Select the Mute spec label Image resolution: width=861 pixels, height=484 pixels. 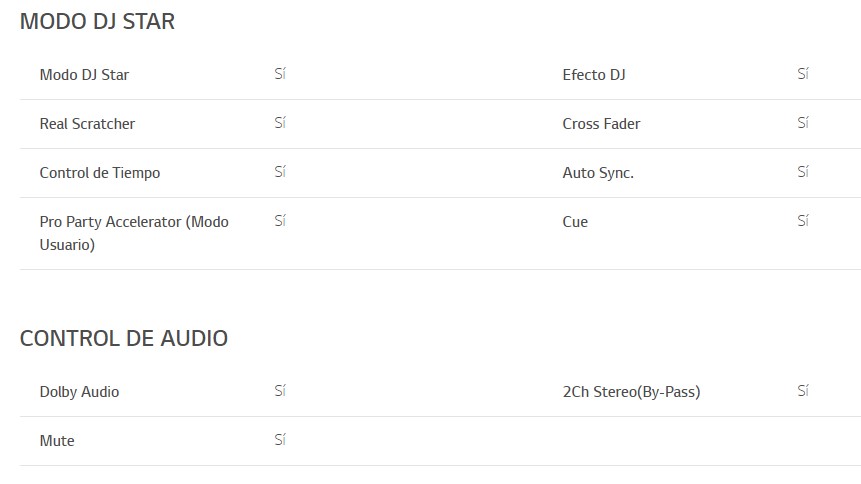tap(57, 441)
